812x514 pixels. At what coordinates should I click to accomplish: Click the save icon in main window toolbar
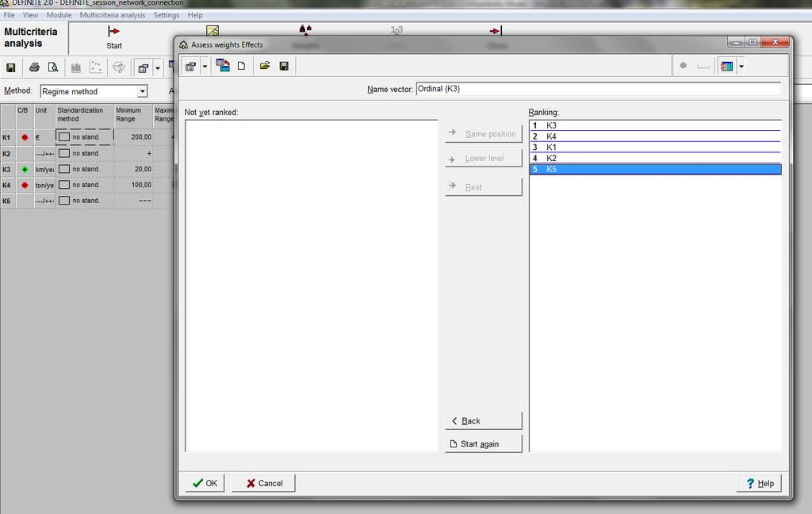10,67
